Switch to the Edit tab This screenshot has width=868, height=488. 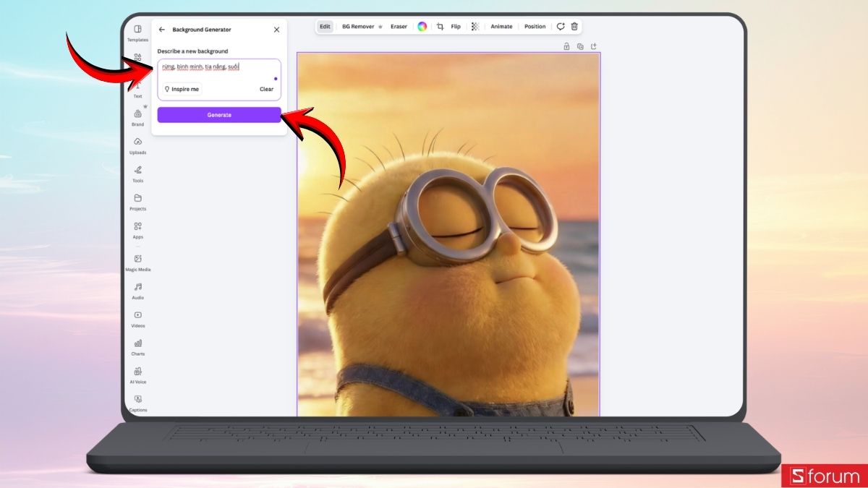pyautogui.click(x=324, y=26)
